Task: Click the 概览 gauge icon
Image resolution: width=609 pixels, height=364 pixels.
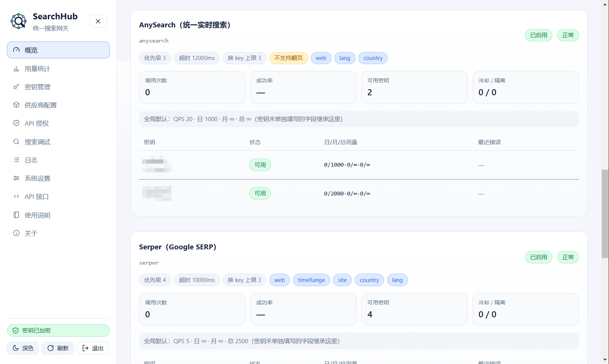Action: pyautogui.click(x=16, y=50)
